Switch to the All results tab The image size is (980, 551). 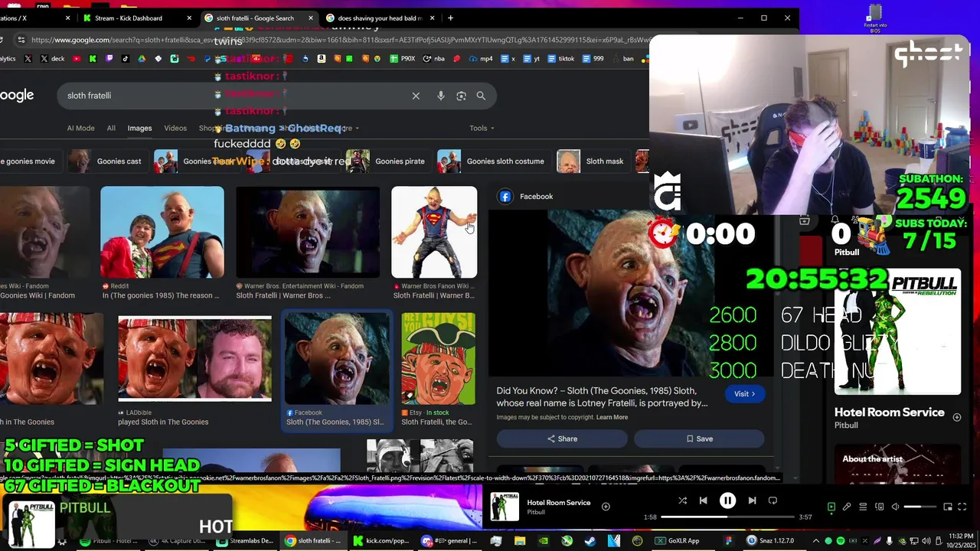pos(111,129)
